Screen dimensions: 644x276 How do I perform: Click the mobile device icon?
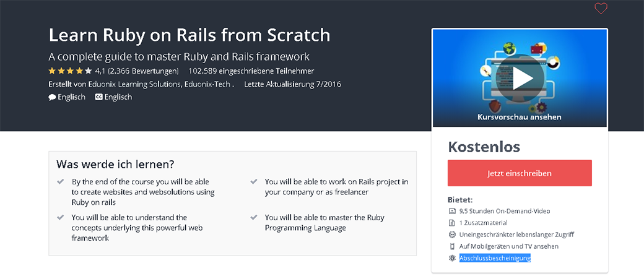tap(452, 246)
